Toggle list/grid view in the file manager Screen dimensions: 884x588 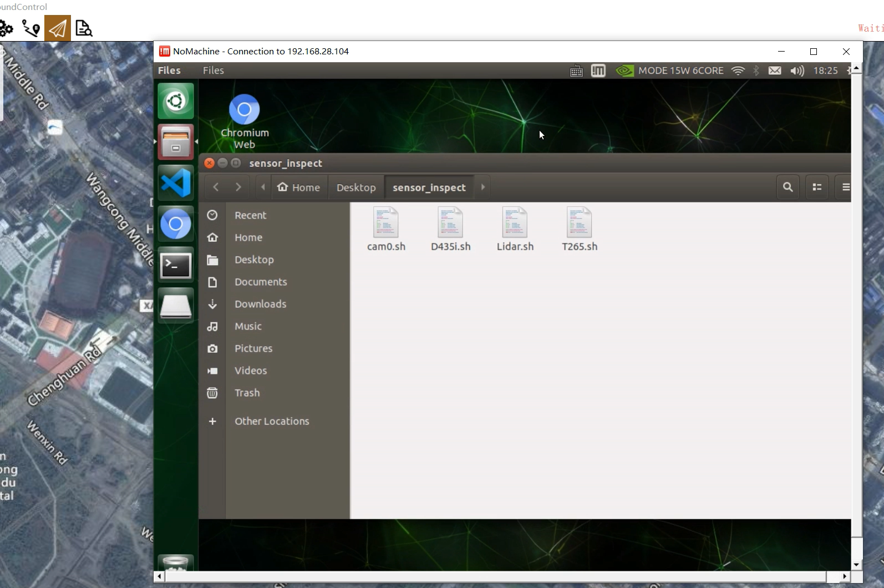click(817, 187)
